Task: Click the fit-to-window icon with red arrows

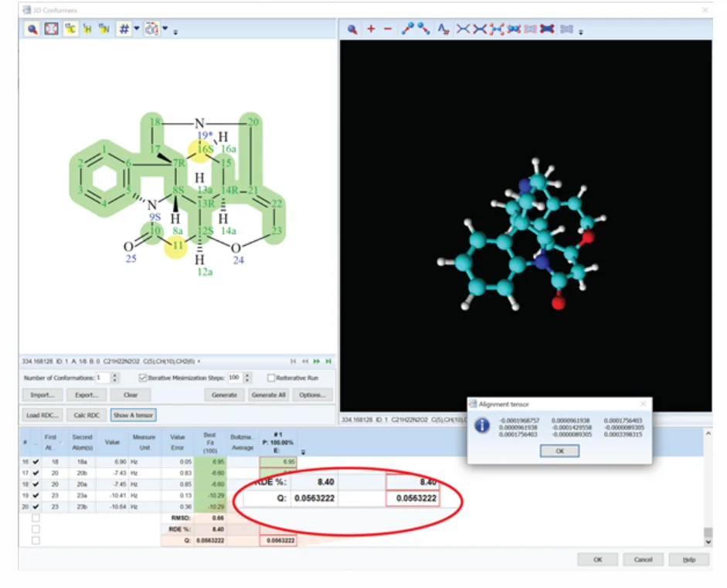Action: tap(51, 29)
